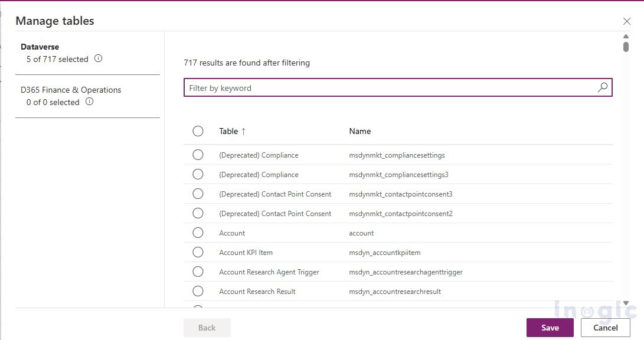
Task: Click the Cancel button
Action: (606, 327)
